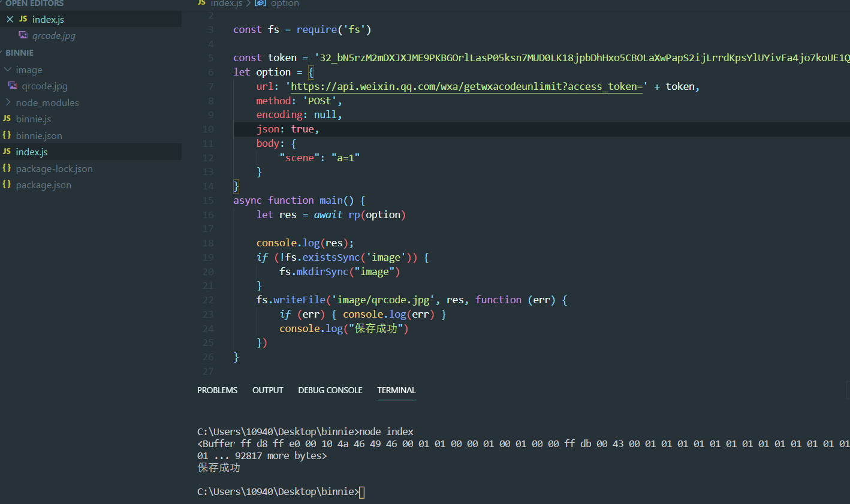Click the JS icon of index.js under Open Editors
850x504 pixels.
click(23, 19)
